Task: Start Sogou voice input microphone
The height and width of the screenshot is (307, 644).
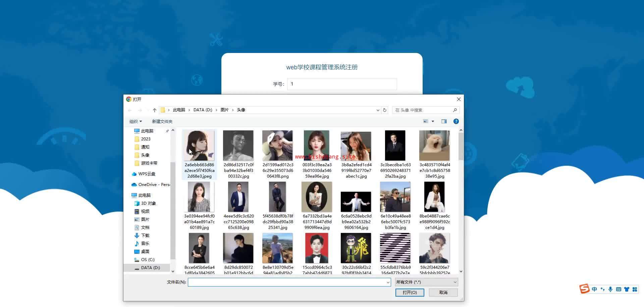Action: (610, 289)
